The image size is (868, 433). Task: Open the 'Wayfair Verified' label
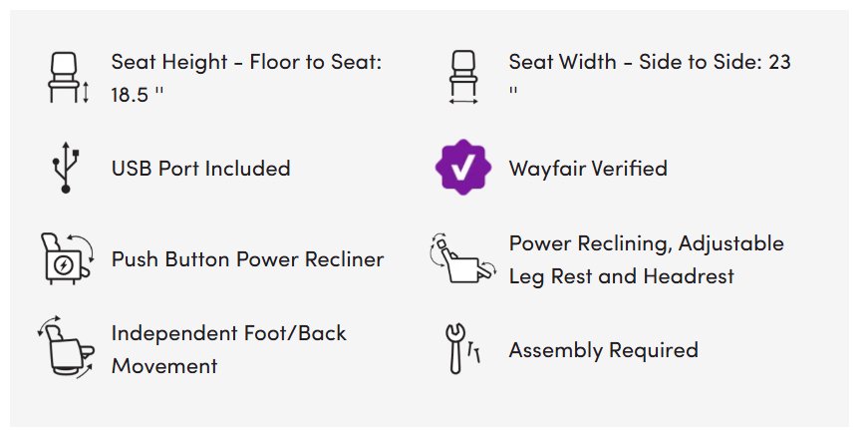click(588, 168)
